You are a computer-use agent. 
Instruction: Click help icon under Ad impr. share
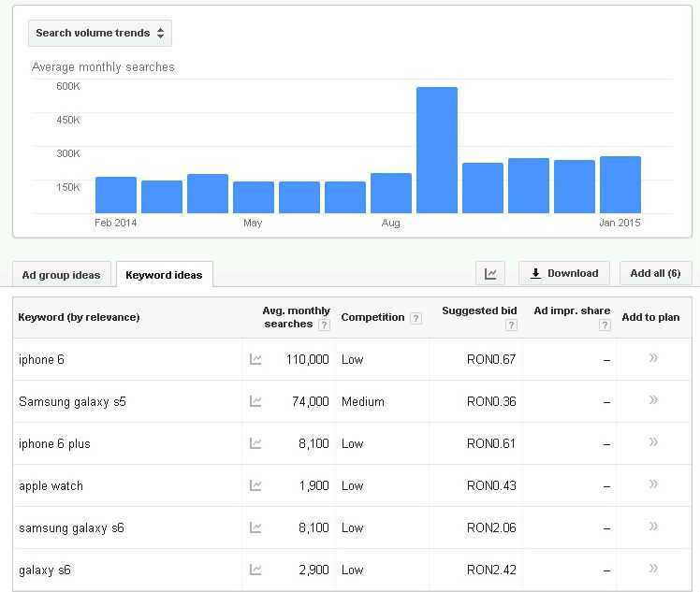click(x=605, y=325)
